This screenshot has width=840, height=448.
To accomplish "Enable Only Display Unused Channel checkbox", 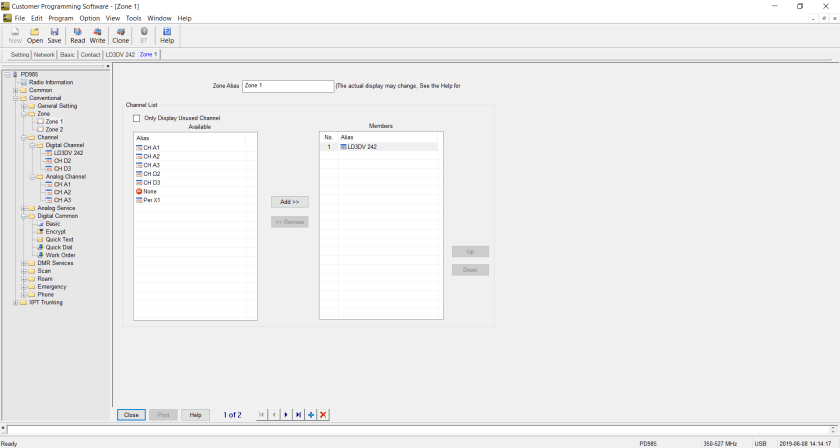I will 137,118.
